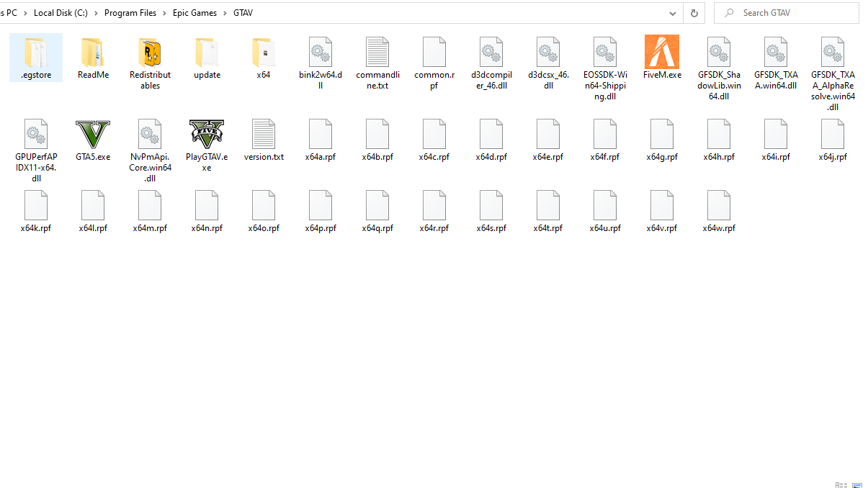Select the update folder
Viewport: 868px width, 488px height.
click(x=207, y=58)
